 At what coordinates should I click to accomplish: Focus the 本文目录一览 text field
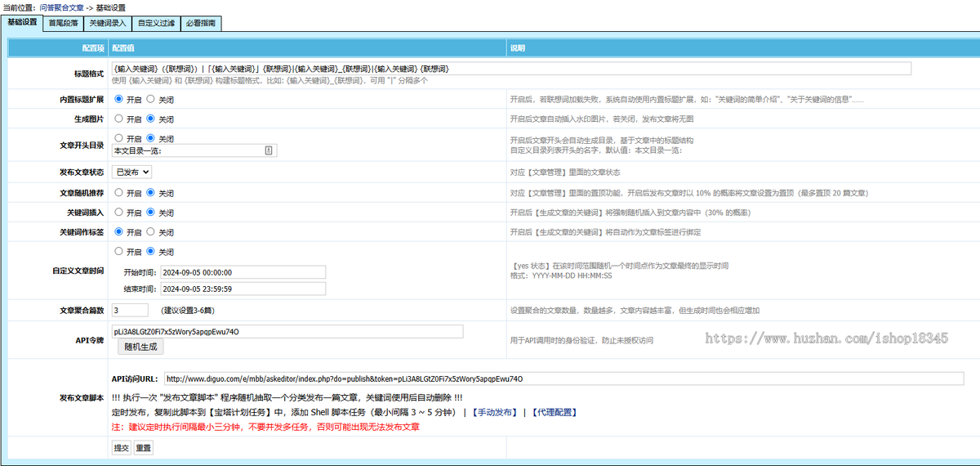(194, 150)
